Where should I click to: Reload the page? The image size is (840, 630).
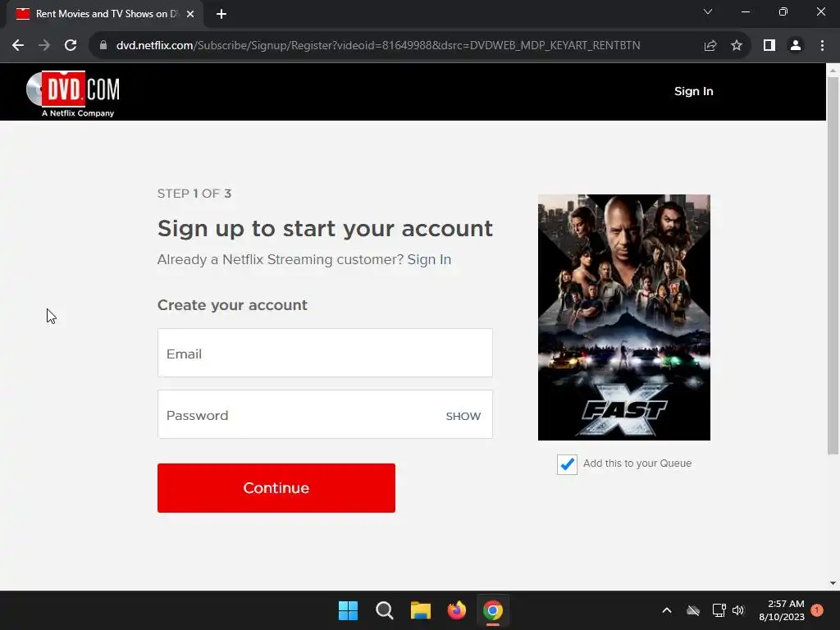71,45
